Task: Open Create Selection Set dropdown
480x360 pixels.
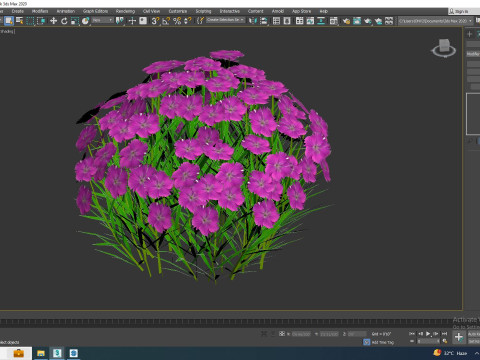Action: pos(225,20)
